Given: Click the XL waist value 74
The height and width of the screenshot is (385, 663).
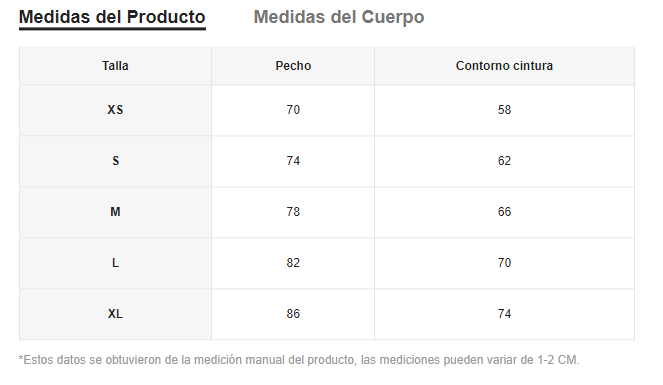Looking at the screenshot, I should point(504,314).
